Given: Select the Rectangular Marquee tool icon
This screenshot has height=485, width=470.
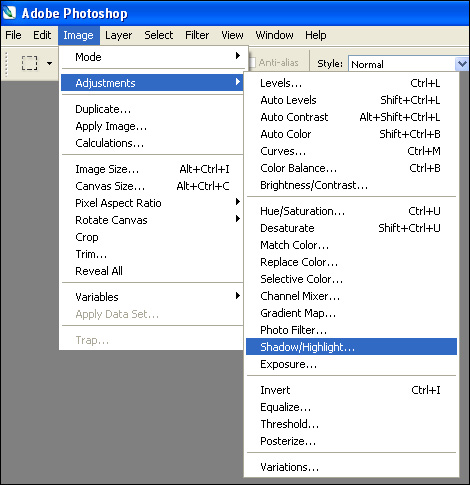Looking at the screenshot, I should [29, 63].
